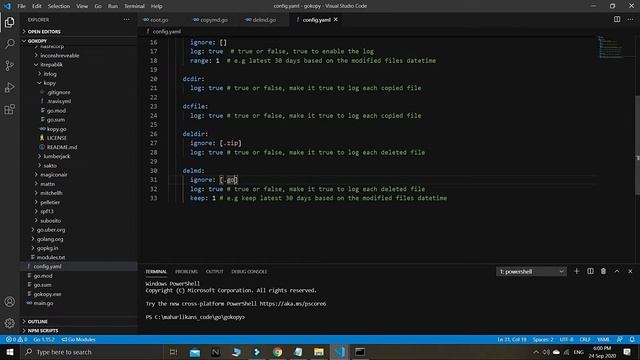Open the Selection menu

[x=59, y=6]
